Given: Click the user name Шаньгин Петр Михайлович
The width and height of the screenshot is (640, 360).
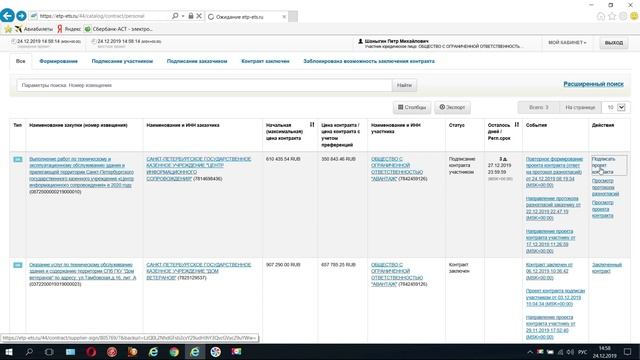Looking at the screenshot, I should pyautogui.click(x=396, y=41).
